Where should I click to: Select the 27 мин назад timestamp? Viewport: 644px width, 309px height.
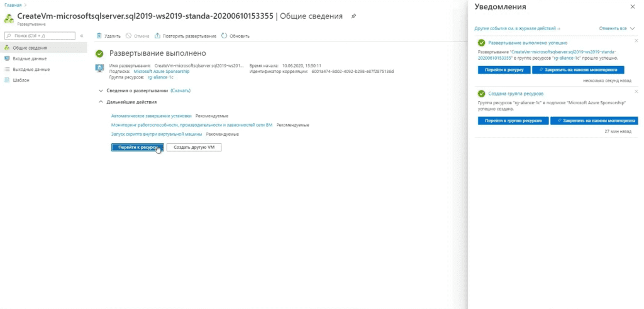click(x=618, y=132)
